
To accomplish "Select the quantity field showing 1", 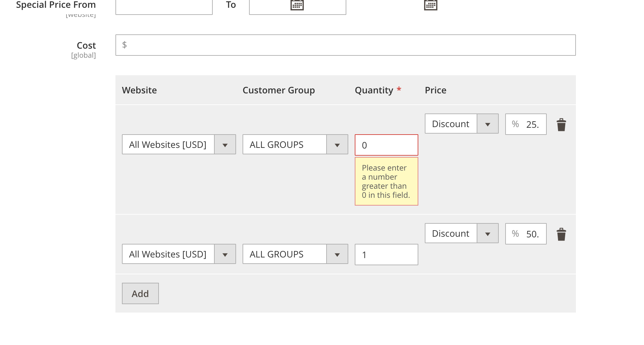I will pyautogui.click(x=387, y=255).
